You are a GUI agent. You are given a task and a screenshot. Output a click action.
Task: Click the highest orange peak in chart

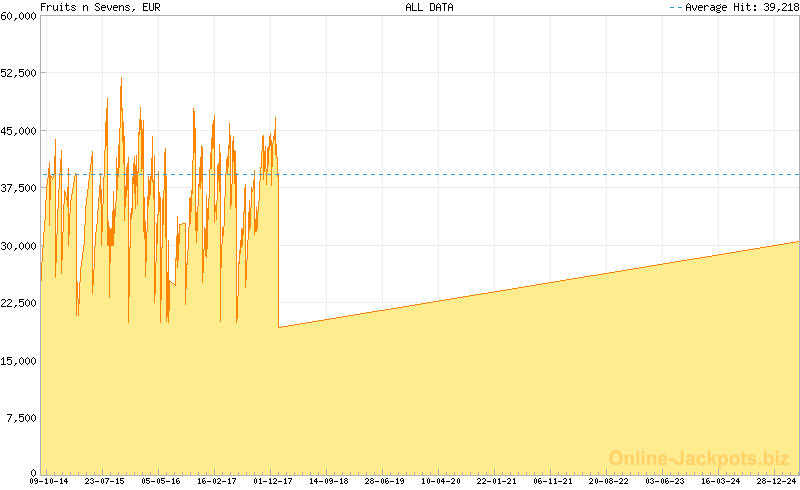coord(121,80)
